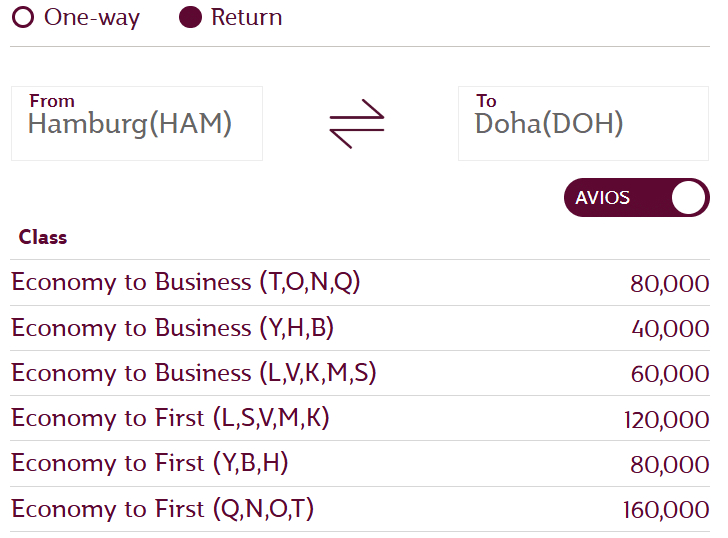
Task: Click the 120,000 Avios value
Action: coord(666,419)
